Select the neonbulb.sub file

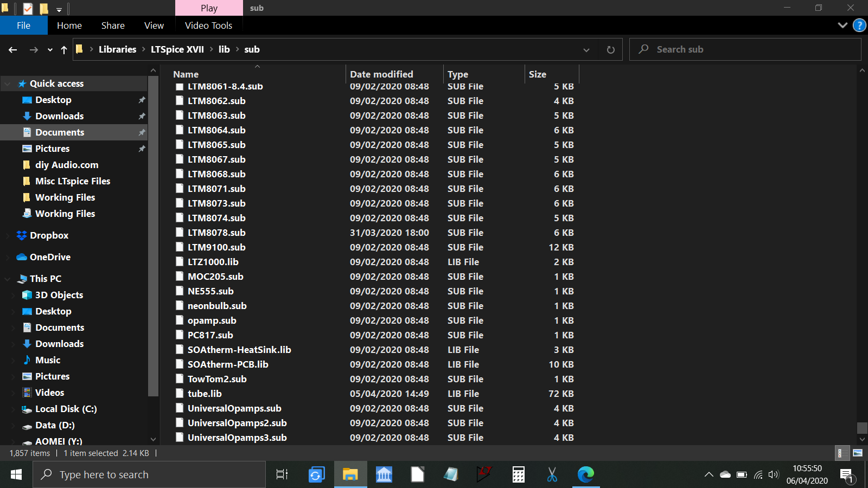217,306
